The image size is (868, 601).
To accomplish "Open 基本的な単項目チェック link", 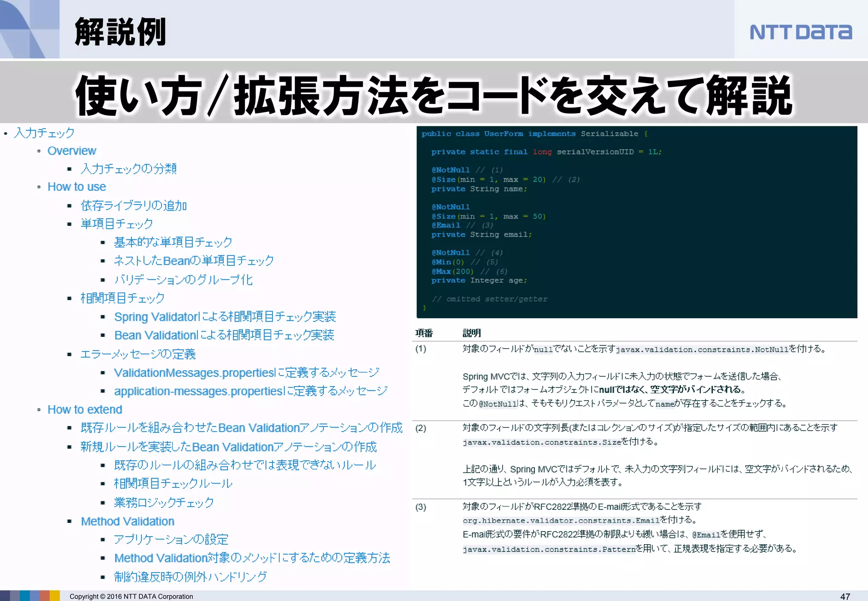I will (x=173, y=242).
